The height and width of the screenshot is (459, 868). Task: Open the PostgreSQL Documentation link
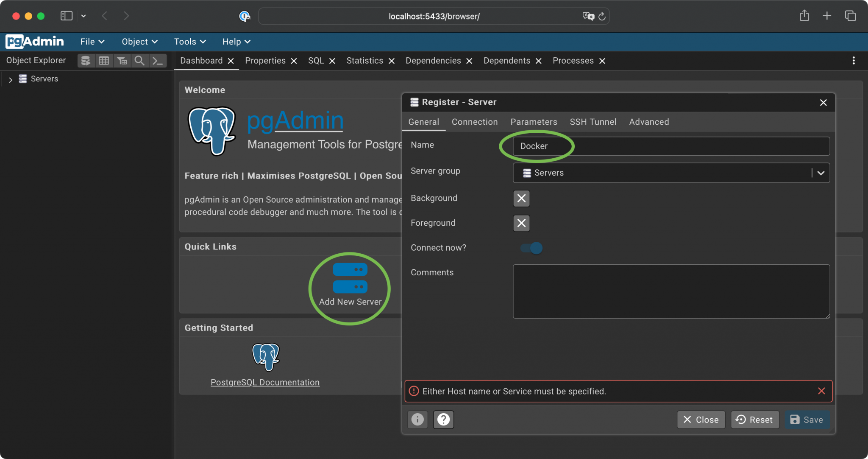click(x=265, y=382)
